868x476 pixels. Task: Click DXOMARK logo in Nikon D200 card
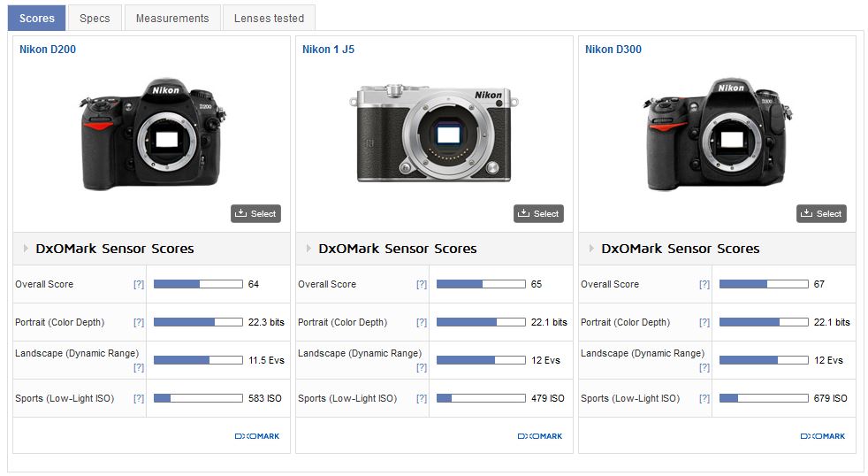(257, 437)
